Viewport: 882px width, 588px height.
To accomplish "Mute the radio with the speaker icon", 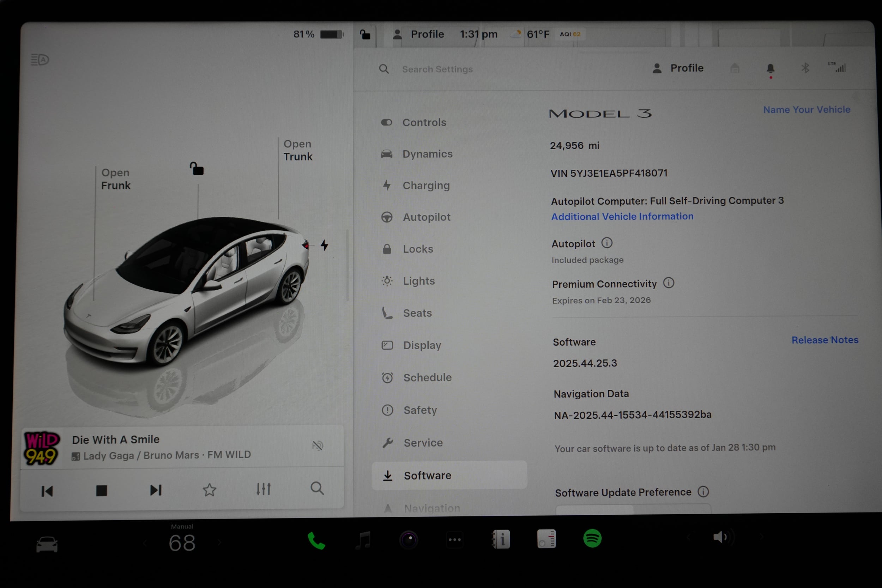I will (318, 445).
